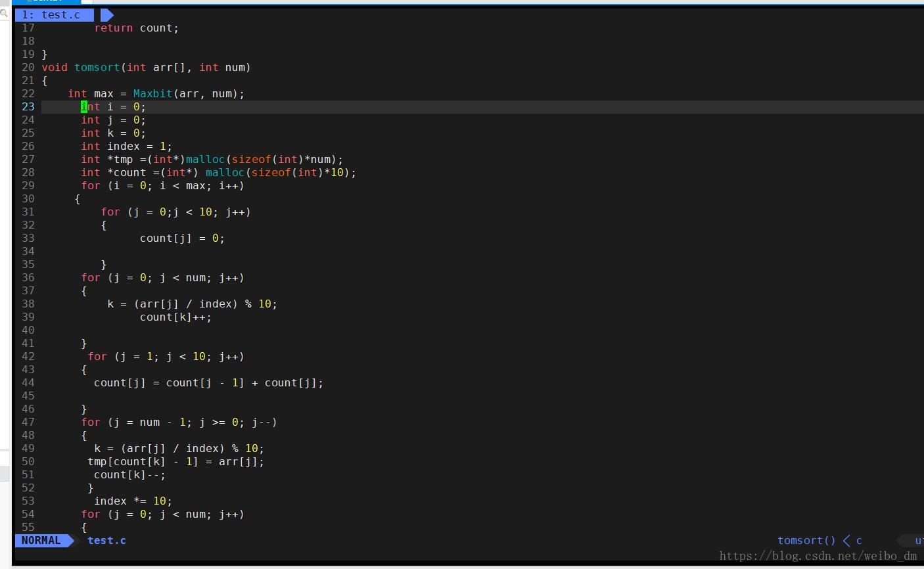Viewport: 924px width, 569px height.
Task: Click line number 23 in the gutter
Action: tap(28, 106)
